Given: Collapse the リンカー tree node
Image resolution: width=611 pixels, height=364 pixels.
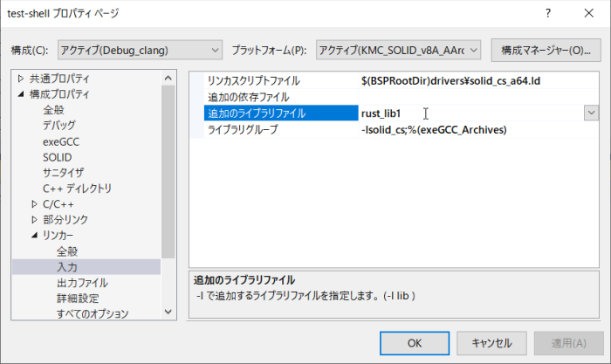Looking at the screenshot, I should (34, 236).
